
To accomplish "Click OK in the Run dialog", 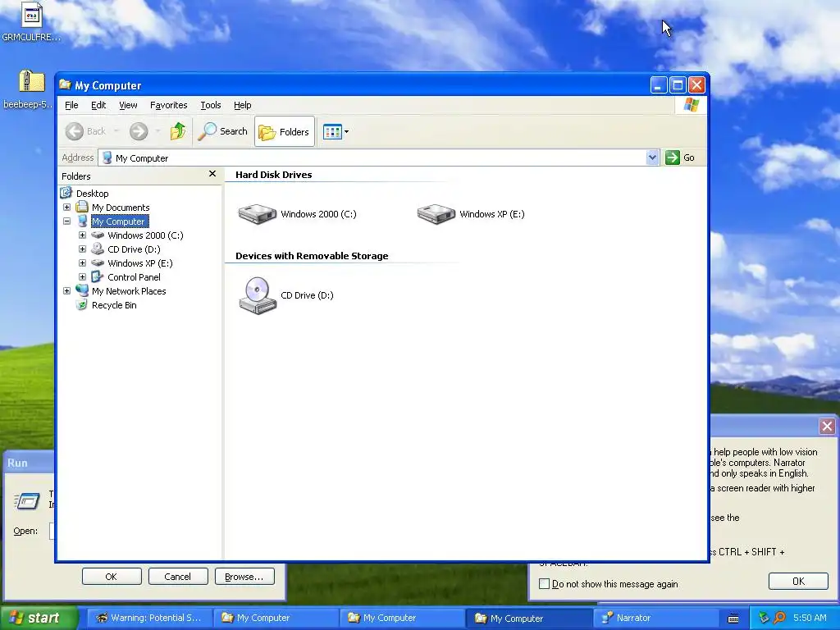I will 112,577.
